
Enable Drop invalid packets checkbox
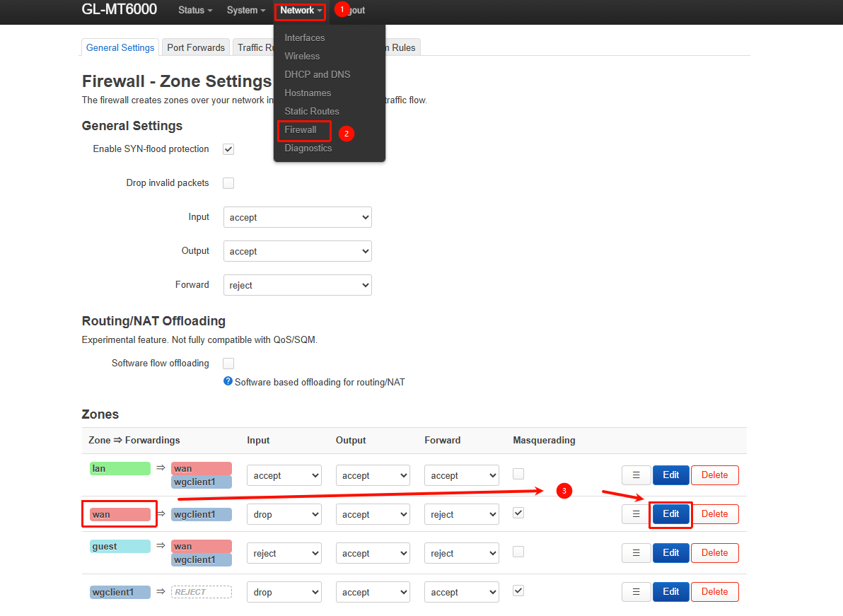[228, 183]
